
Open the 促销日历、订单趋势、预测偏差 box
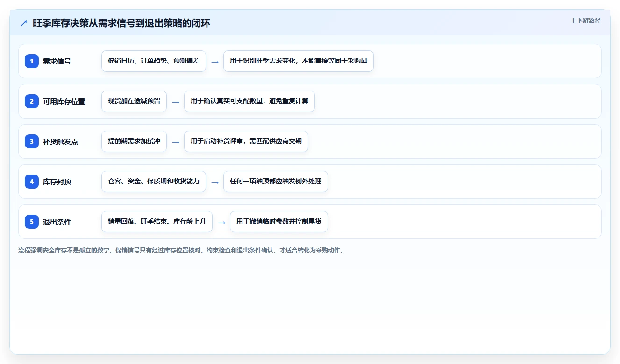click(x=154, y=61)
